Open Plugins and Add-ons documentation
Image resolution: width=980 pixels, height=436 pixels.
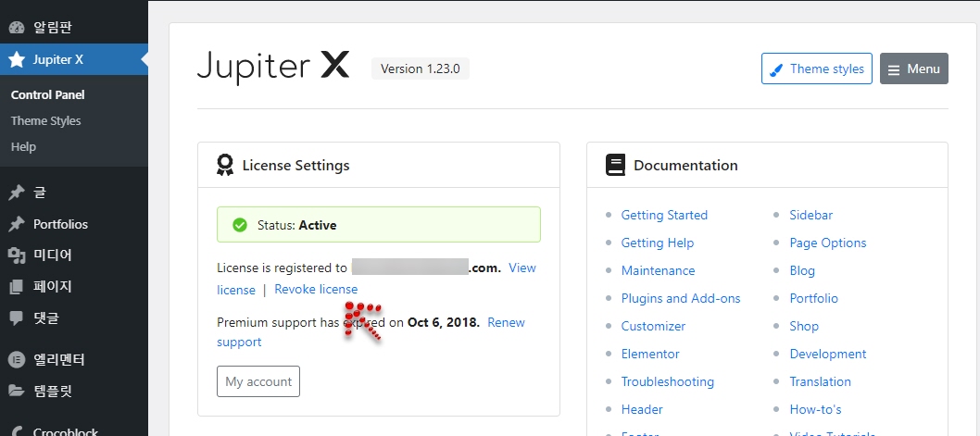tap(681, 299)
